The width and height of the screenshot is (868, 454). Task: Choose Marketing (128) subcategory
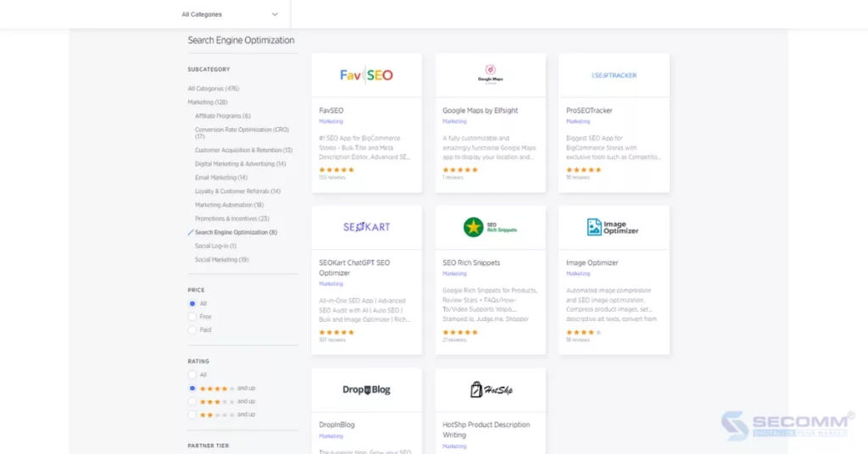click(208, 102)
